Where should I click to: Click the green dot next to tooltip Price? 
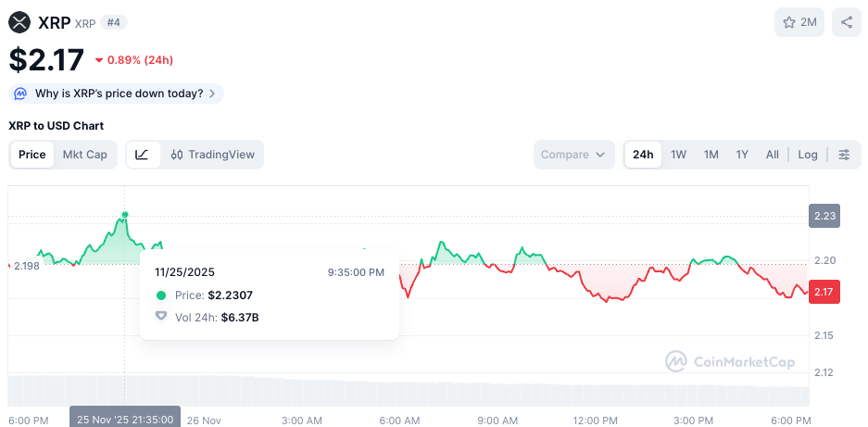pyautogui.click(x=161, y=295)
